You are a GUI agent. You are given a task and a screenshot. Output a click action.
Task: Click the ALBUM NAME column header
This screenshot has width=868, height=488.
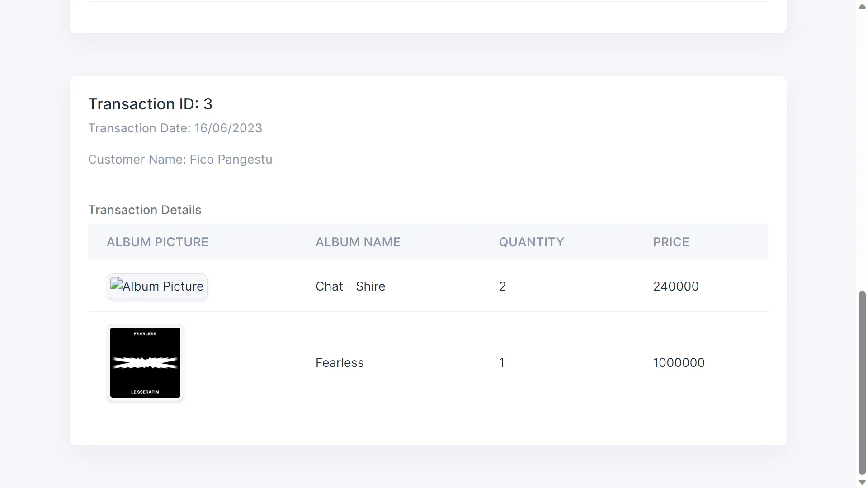click(358, 242)
